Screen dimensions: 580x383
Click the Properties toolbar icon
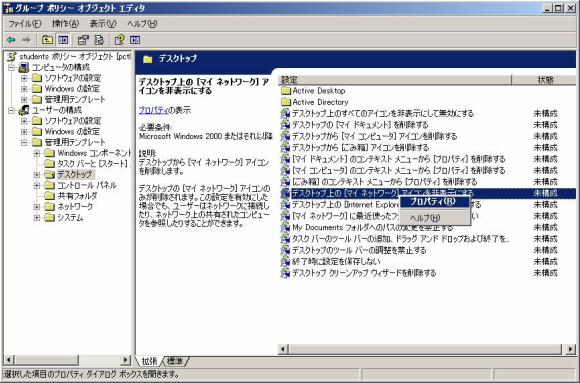click(x=83, y=40)
